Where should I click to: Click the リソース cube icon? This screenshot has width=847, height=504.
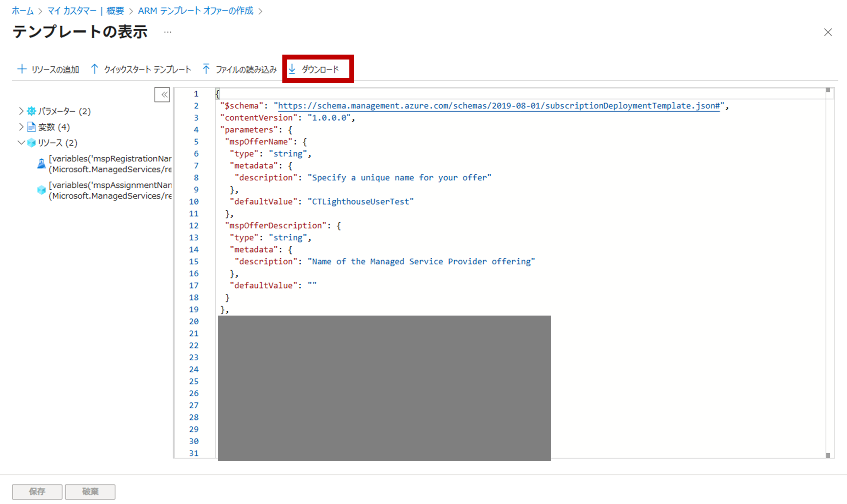(31, 143)
